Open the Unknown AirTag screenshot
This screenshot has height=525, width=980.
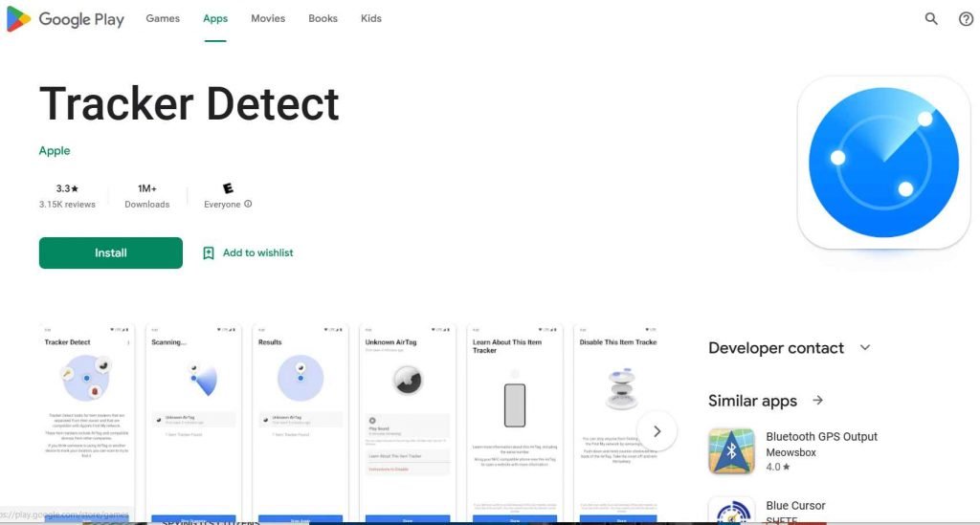[x=407, y=423]
